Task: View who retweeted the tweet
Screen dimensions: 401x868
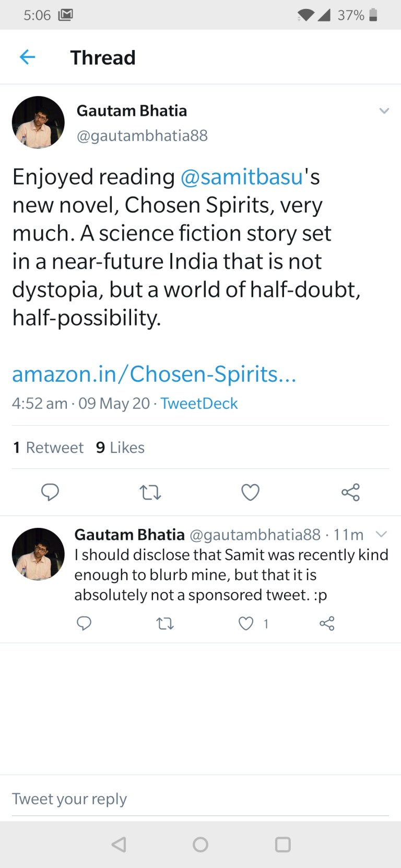Action: [x=48, y=447]
